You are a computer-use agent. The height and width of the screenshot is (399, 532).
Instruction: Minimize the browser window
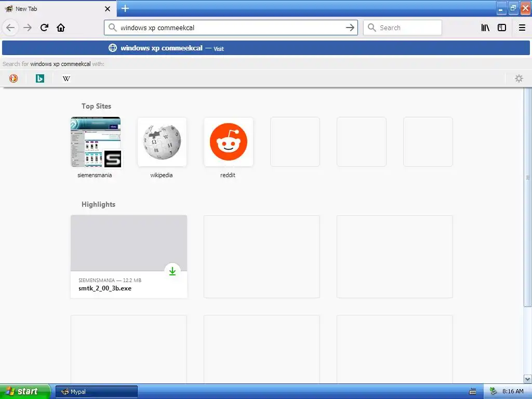[501, 8]
